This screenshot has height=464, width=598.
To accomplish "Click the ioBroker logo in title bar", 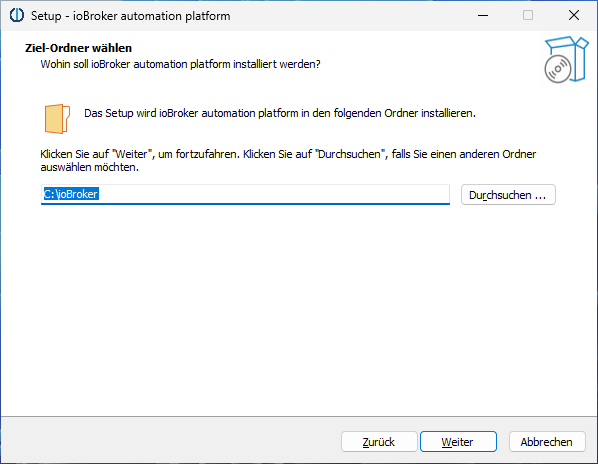I will point(17,15).
